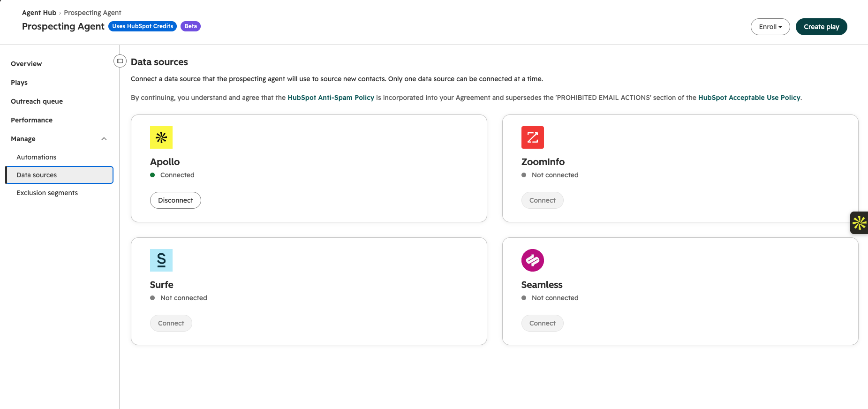Click the ZoomInfo red logo icon
The image size is (868, 409).
pyautogui.click(x=533, y=137)
